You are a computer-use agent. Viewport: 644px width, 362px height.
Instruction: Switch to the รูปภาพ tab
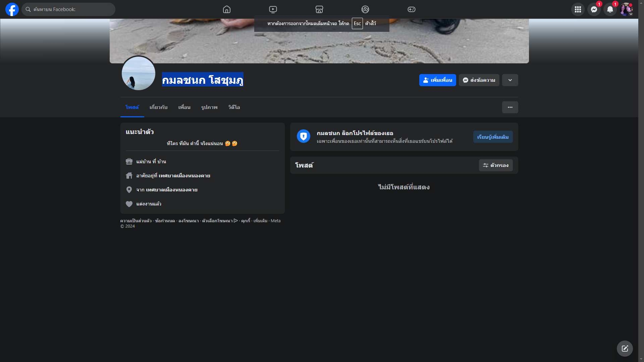[209, 107]
